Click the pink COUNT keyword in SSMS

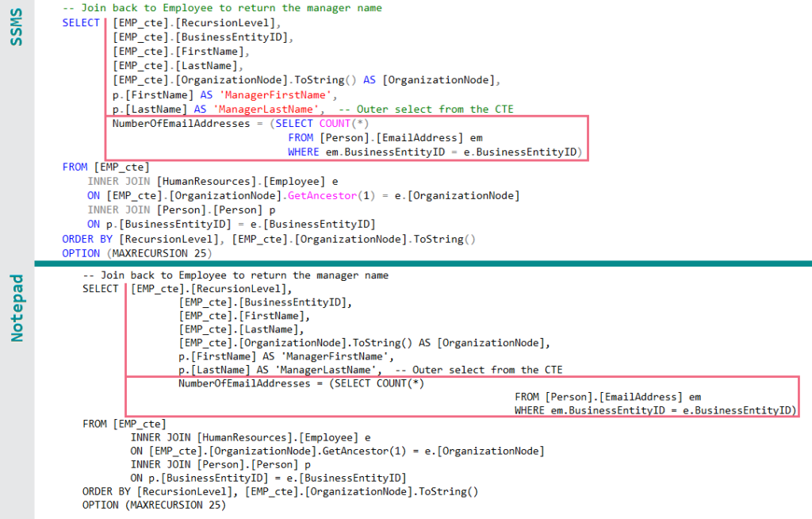pos(335,123)
